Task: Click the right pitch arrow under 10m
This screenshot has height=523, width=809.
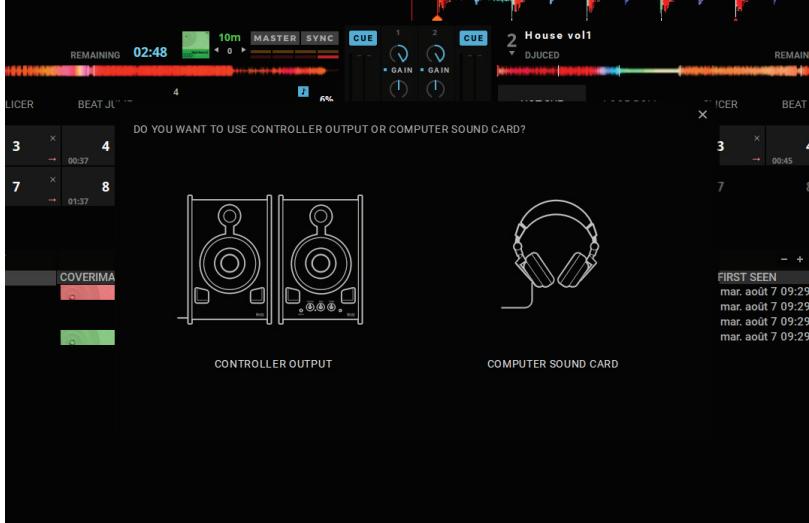Action: (243, 51)
